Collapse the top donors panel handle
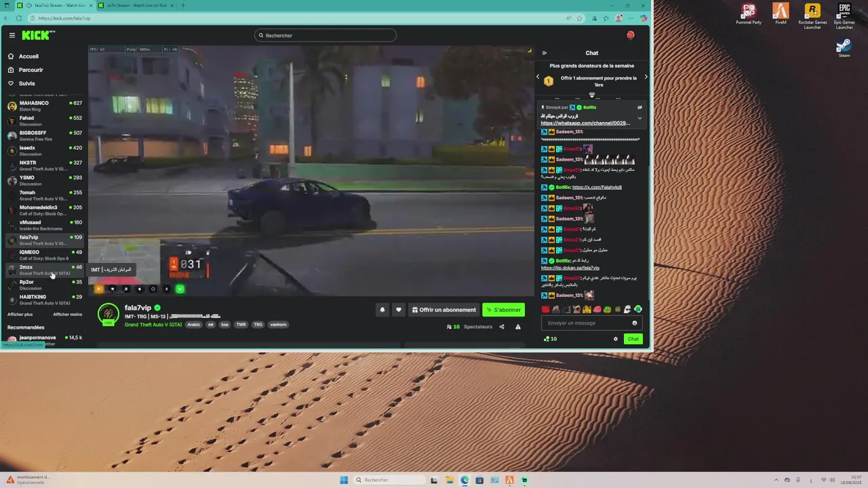The height and width of the screenshot is (488, 868). click(591, 96)
